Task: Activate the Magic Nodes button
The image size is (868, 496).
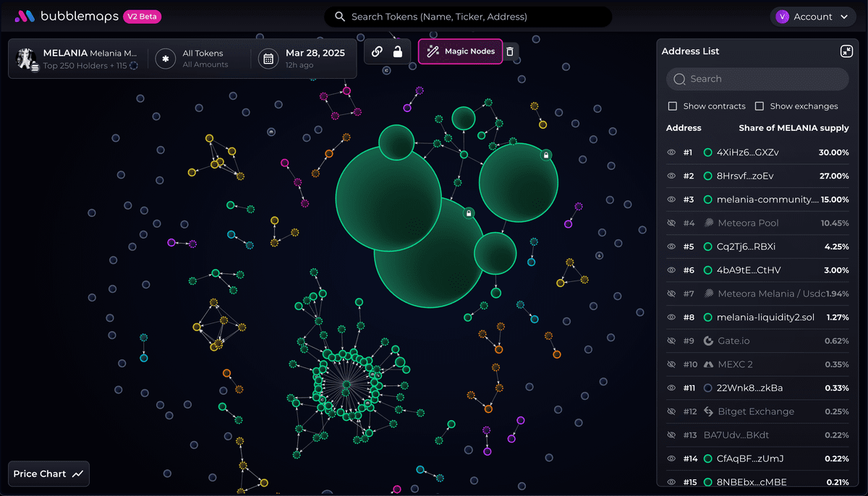Action: point(461,51)
